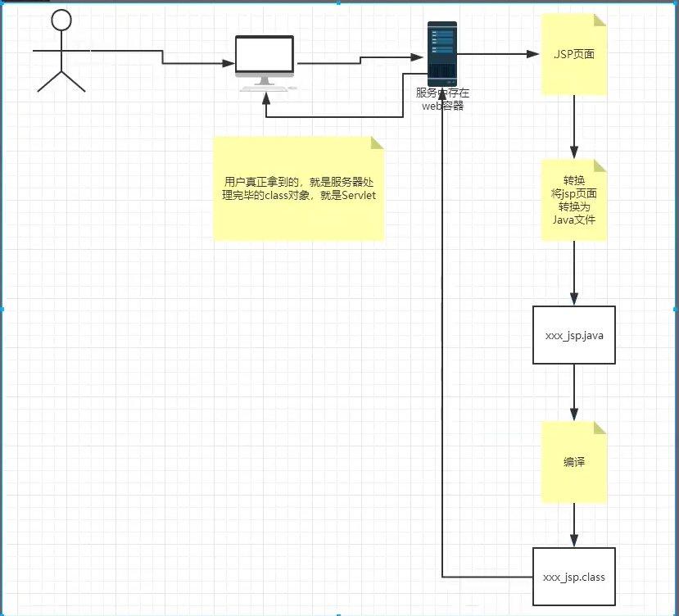Select the desktop computer monitor shape
The width and height of the screenshot is (679, 616).
tap(265, 64)
